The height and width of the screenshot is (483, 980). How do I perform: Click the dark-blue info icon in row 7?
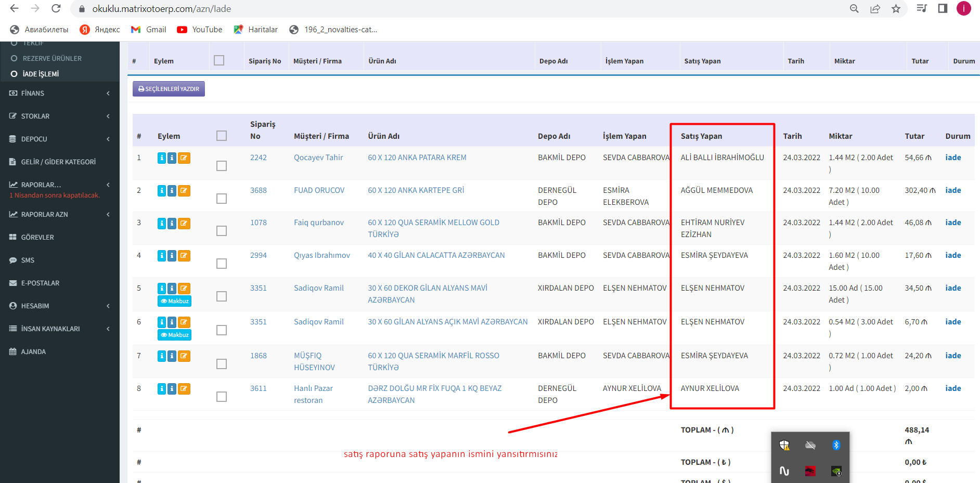(172, 356)
